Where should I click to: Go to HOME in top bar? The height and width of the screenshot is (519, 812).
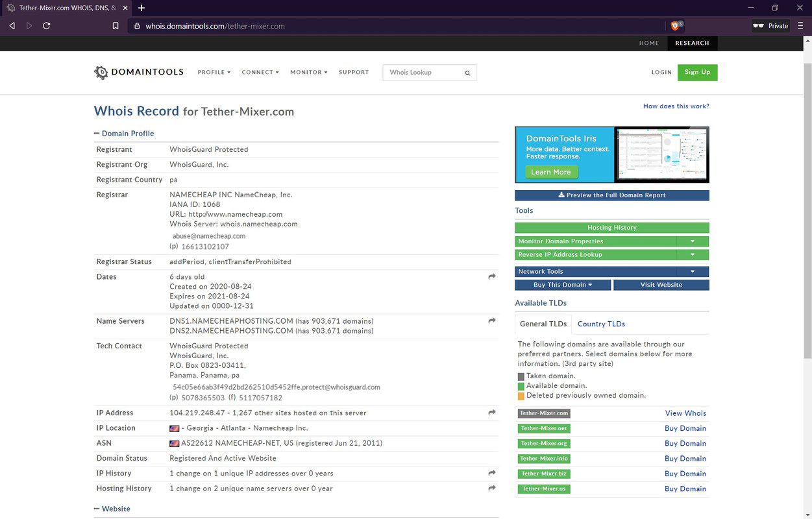(649, 43)
